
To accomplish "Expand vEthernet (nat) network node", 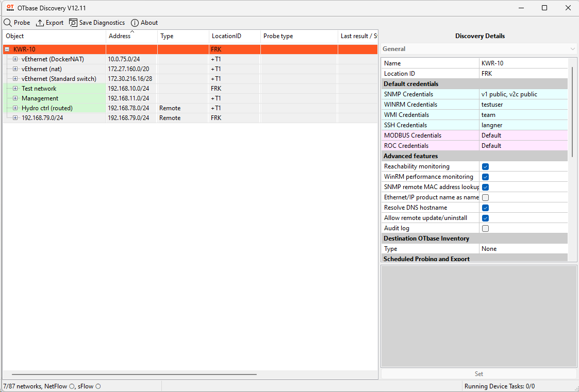I will click(x=15, y=69).
